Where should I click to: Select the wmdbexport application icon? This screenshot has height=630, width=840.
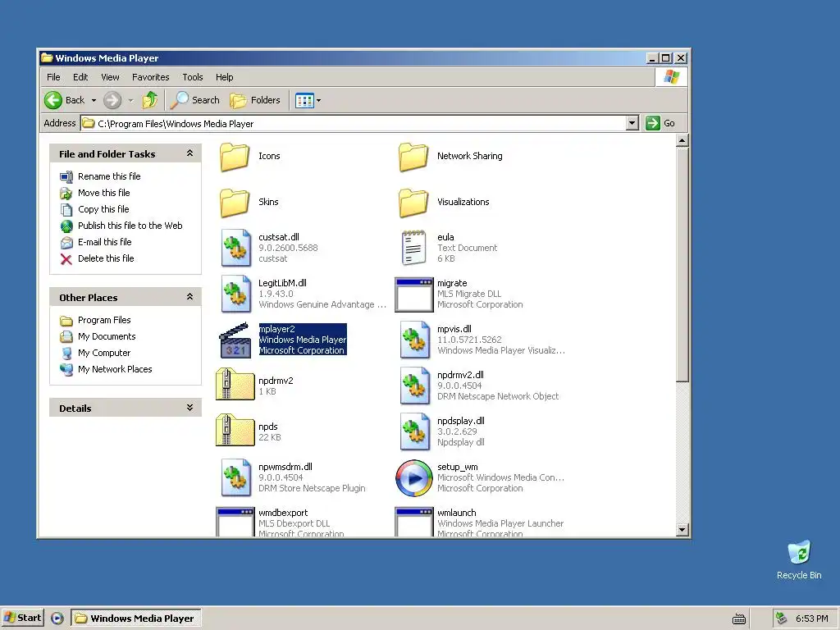(x=235, y=522)
